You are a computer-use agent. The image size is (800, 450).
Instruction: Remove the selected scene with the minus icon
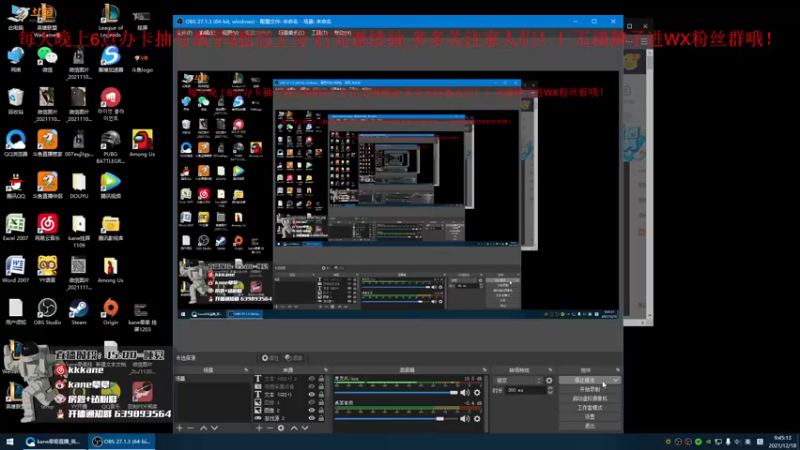[x=190, y=428]
